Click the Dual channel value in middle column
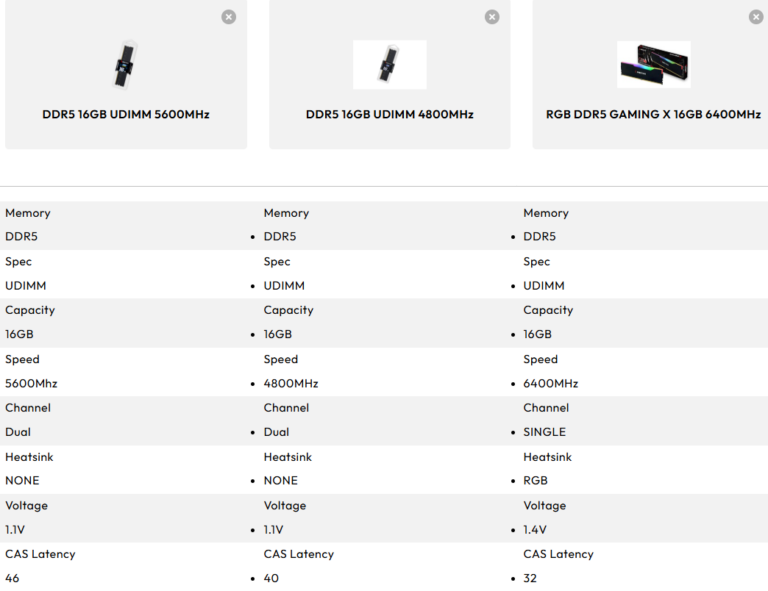768x591 pixels. (276, 432)
